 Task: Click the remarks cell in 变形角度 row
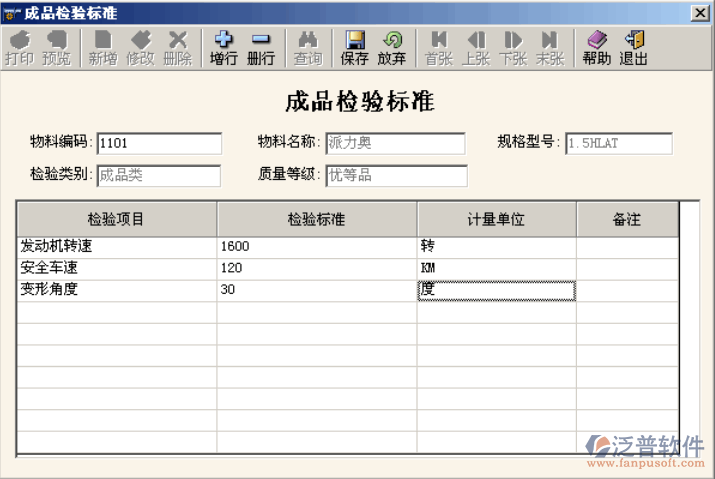[627, 290]
